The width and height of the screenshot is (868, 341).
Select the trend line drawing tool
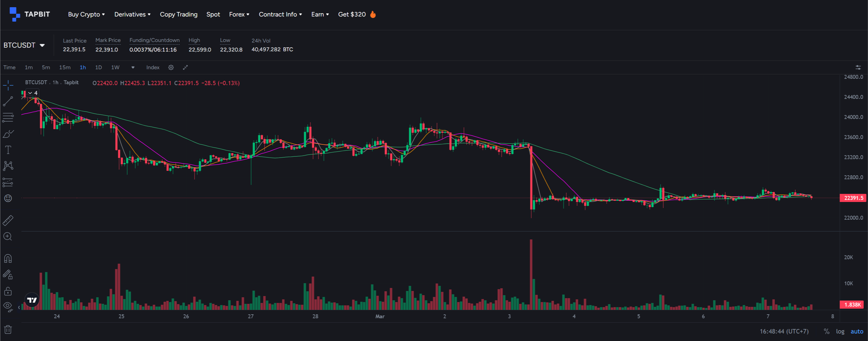coord(8,101)
